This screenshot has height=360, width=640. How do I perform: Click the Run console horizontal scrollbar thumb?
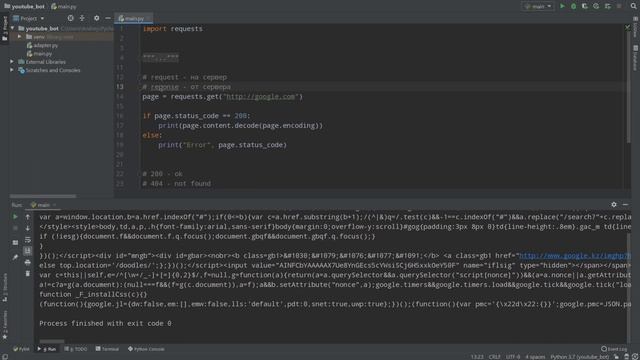coord(52,341)
